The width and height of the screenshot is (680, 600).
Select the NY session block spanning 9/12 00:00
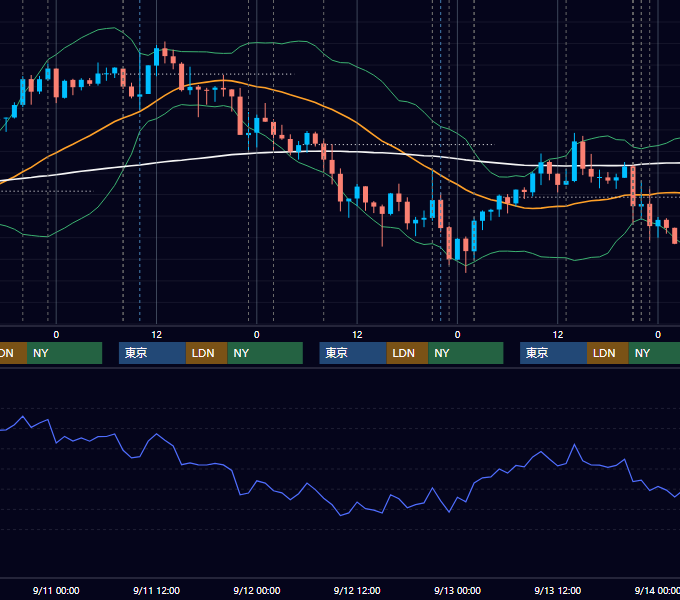coord(265,353)
